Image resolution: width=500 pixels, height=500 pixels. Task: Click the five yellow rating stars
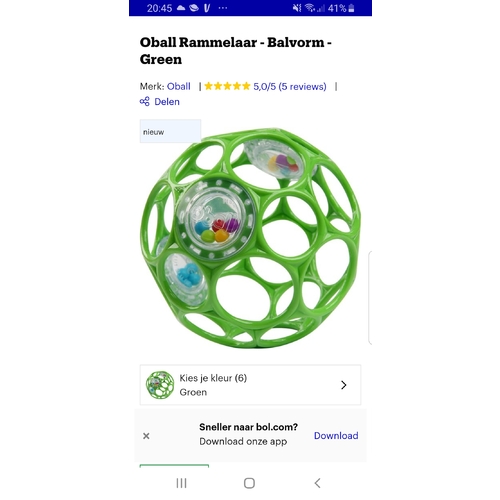click(227, 86)
